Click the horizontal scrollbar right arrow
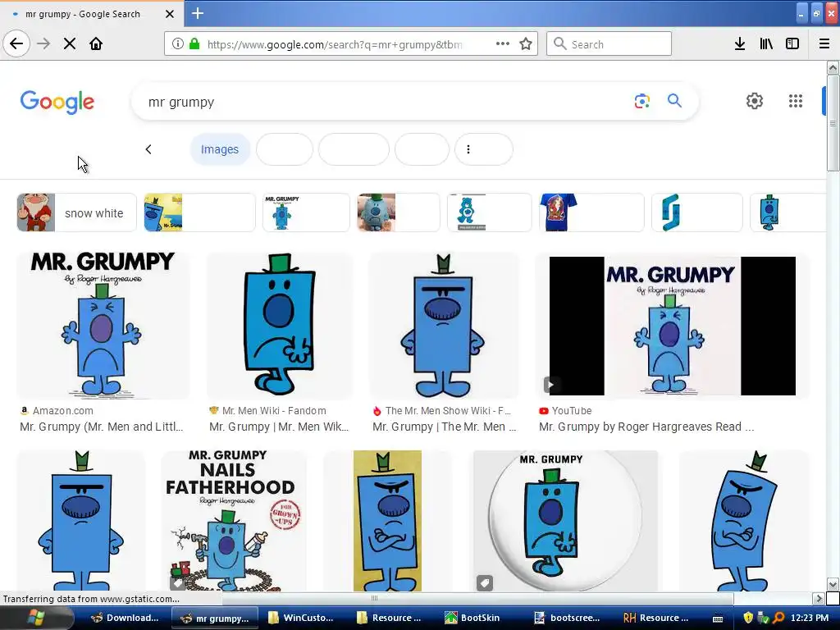The height and width of the screenshot is (630, 840). [x=819, y=598]
